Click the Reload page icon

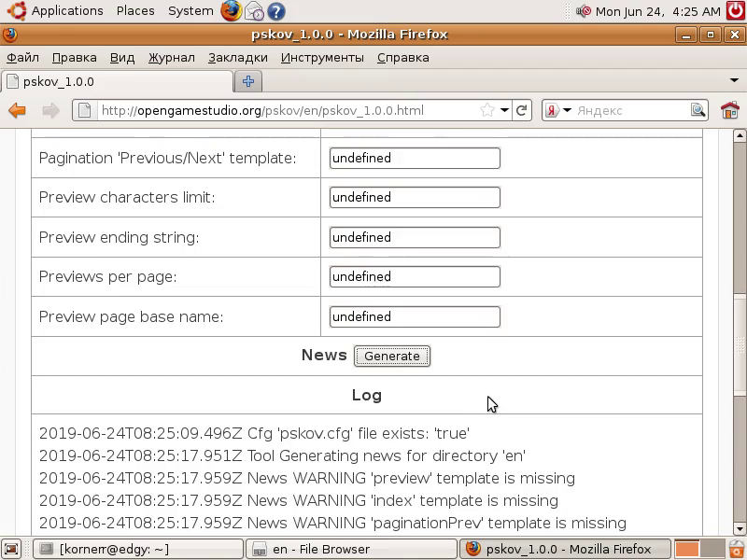[522, 110]
